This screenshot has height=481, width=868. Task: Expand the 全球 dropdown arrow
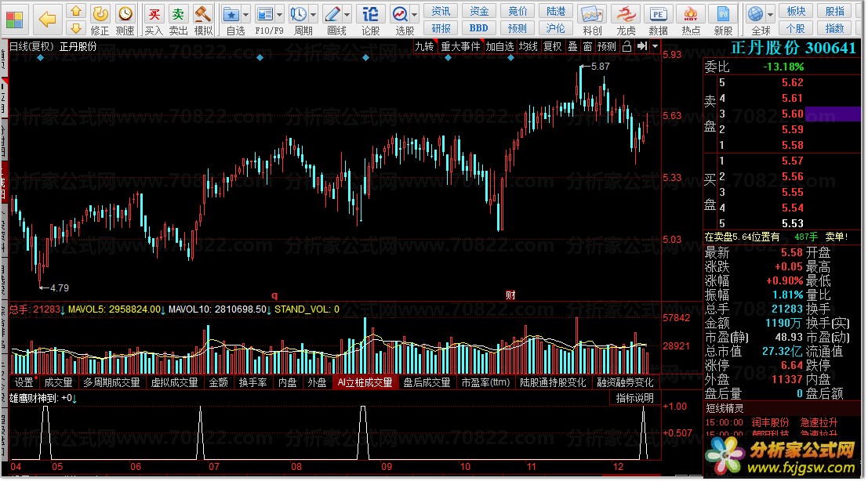pyautogui.click(x=771, y=14)
